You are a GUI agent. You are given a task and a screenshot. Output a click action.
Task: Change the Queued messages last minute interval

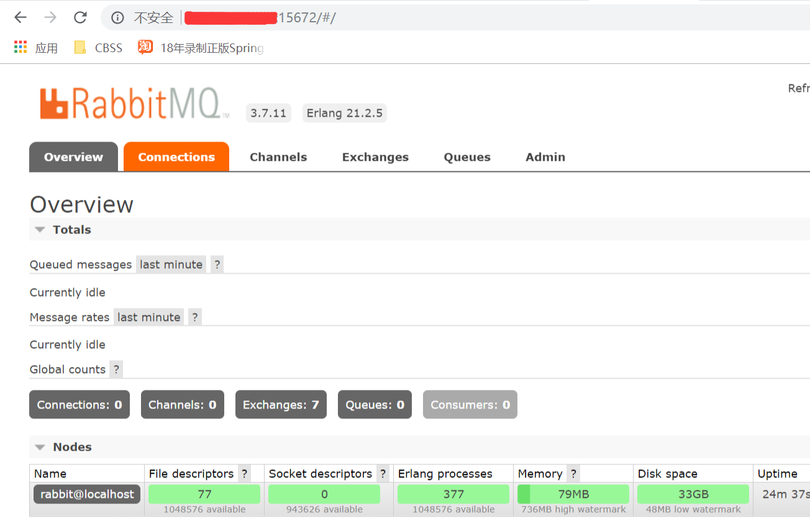pyautogui.click(x=171, y=264)
